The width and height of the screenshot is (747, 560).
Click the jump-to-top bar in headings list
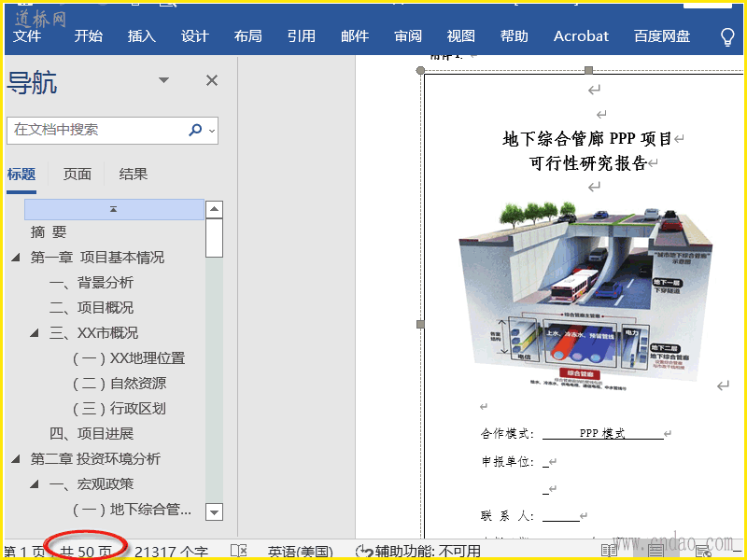tap(114, 209)
